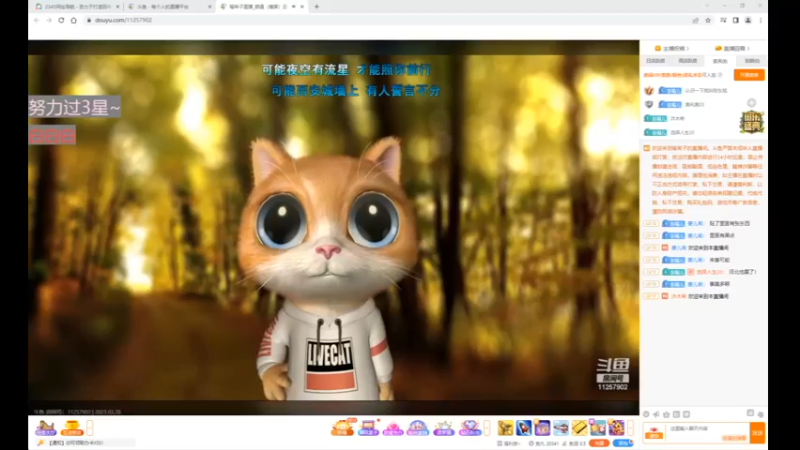Click the help question mark icon beside ranking text
The image size is (800, 450).
(x=720, y=75)
